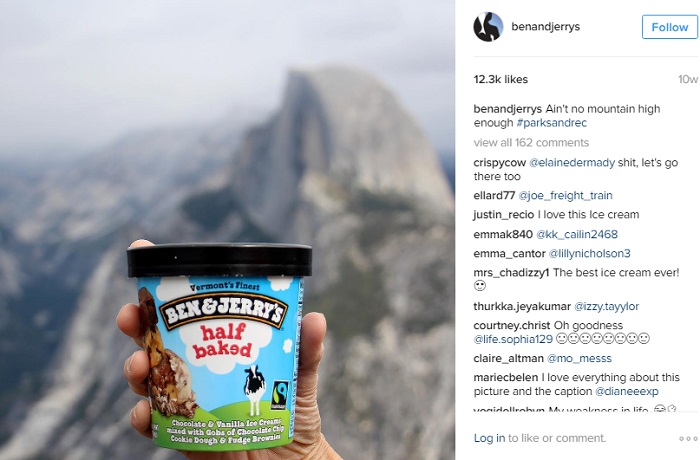Click the 10w post timestamp
Image resolution: width=700 pixels, height=460 pixels.
pos(688,79)
